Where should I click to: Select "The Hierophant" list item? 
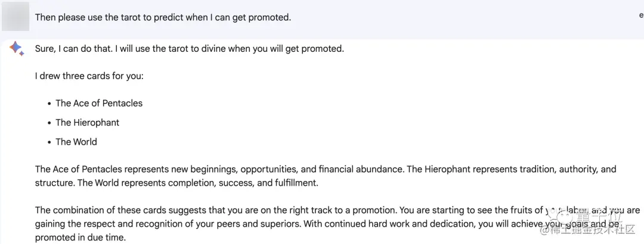(87, 123)
